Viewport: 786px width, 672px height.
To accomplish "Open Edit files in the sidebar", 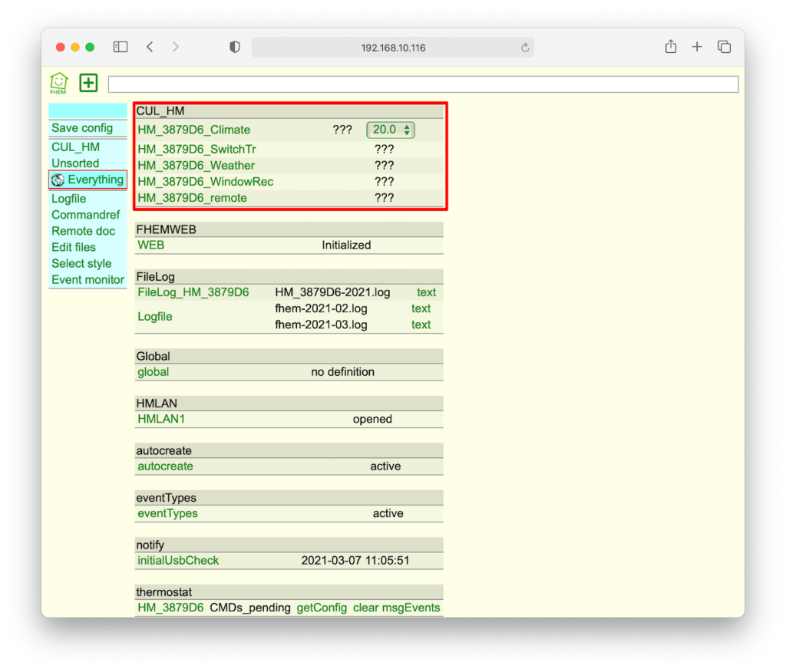I will point(74,247).
